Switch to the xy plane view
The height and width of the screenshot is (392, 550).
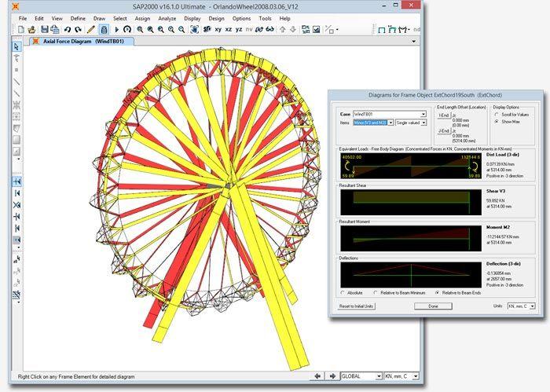(x=218, y=30)
